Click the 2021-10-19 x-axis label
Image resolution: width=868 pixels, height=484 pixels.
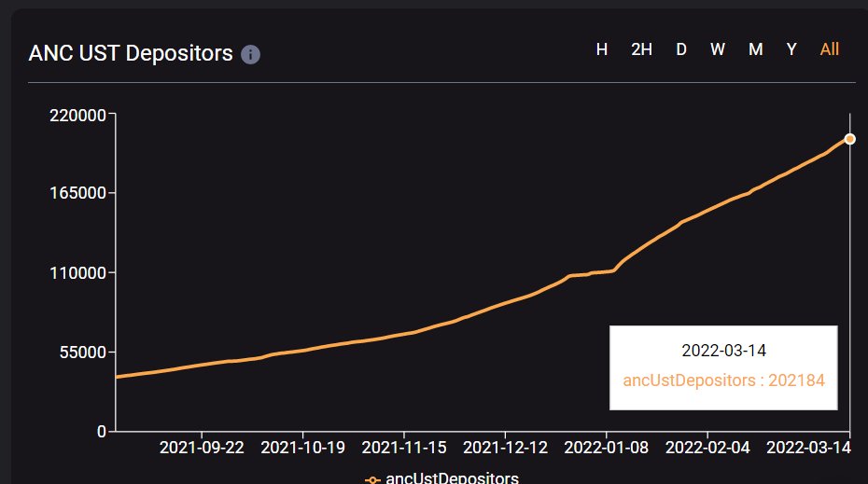[302, 448]
